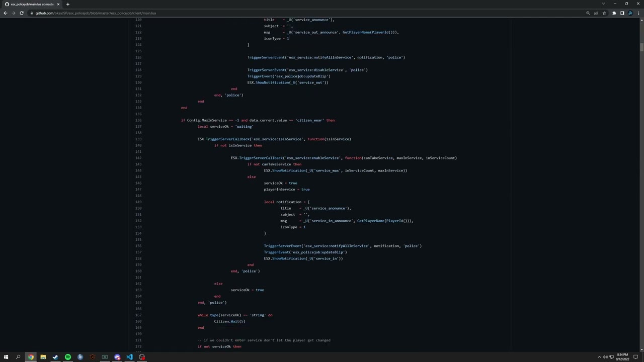Open the page zoom magnifier control
Image resolution: width=644 pixels, height=362 pixels.
pos(588,13)
